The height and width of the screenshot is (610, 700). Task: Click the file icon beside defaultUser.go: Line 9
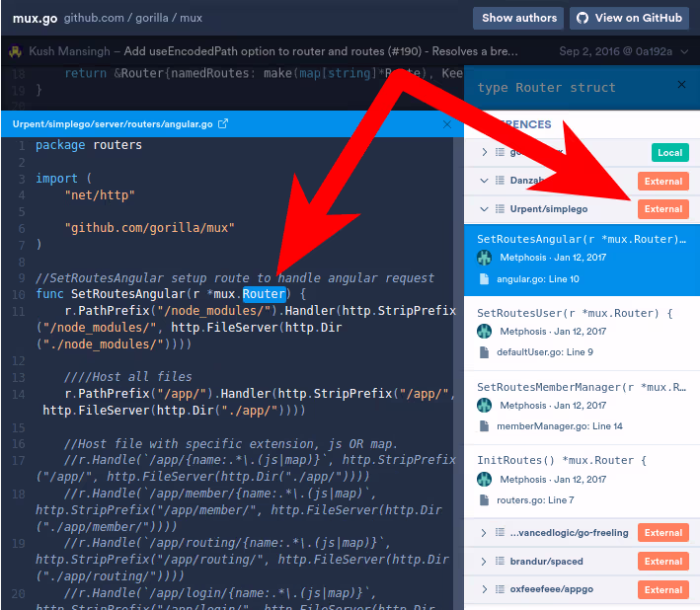484,352
